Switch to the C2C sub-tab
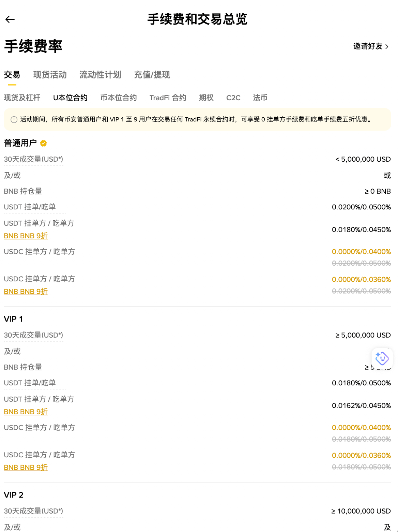 233,98
